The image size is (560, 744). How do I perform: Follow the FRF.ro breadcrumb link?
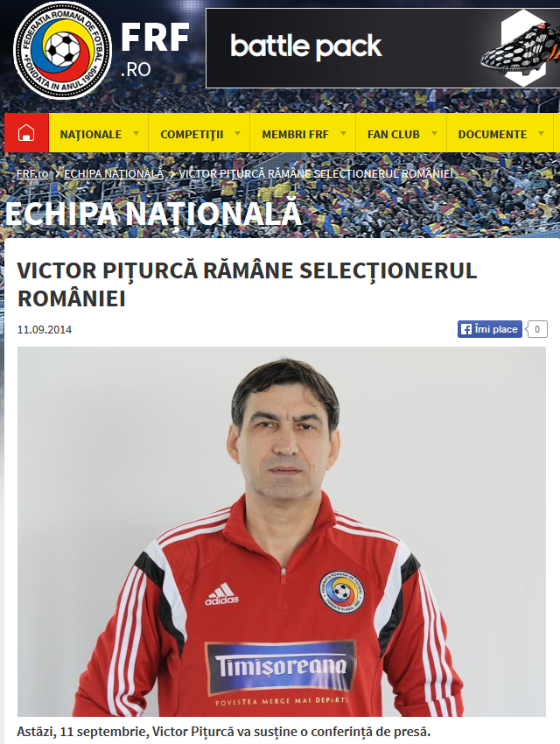pyautogui.click(x=32, y=173)
